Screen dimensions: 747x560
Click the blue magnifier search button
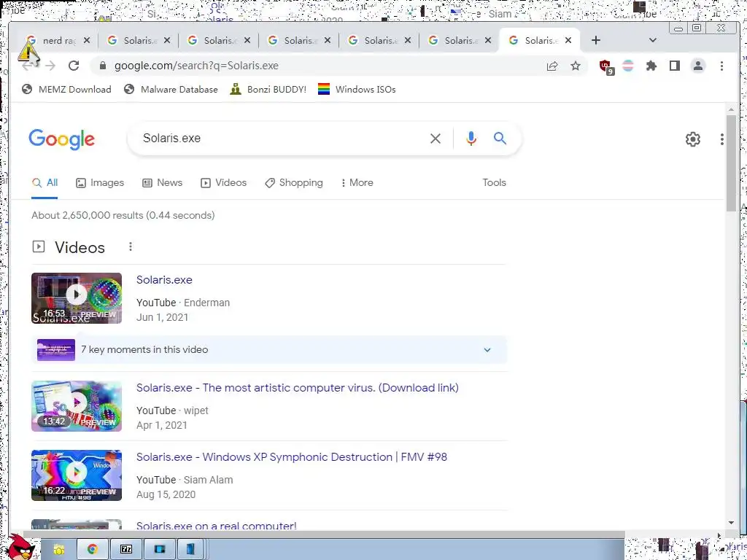click(x=500, y=138)
